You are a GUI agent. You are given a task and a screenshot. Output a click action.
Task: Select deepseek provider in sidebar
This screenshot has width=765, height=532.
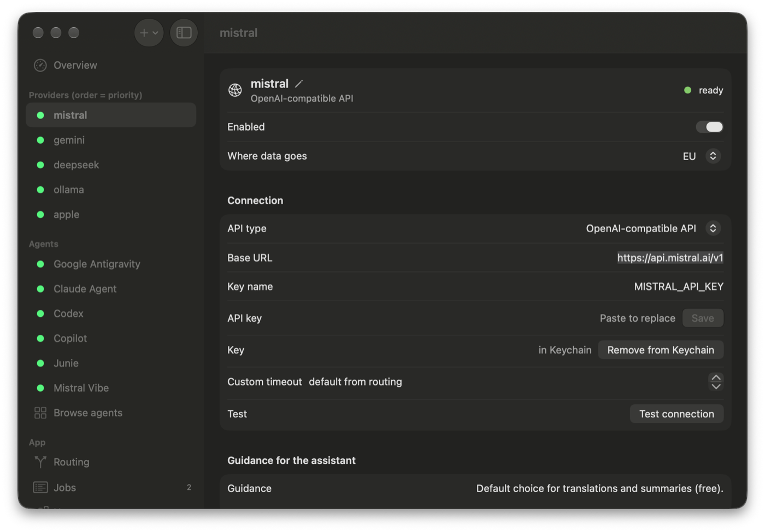click(111, 165)
